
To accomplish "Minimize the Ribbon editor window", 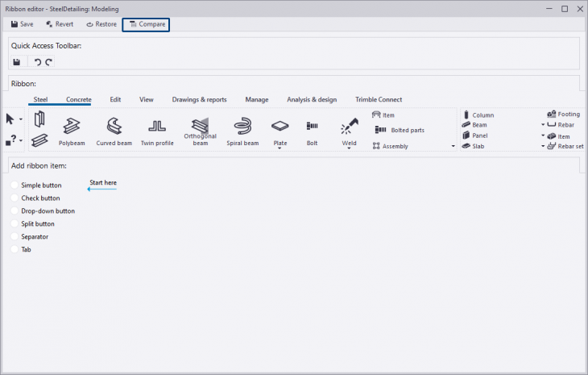I will click(549, 9).
